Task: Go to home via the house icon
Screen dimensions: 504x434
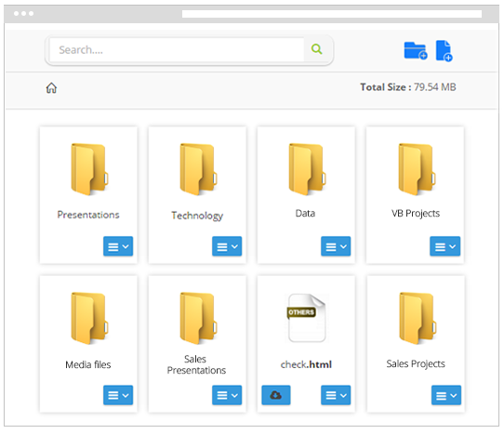Action: coord(51,87)
